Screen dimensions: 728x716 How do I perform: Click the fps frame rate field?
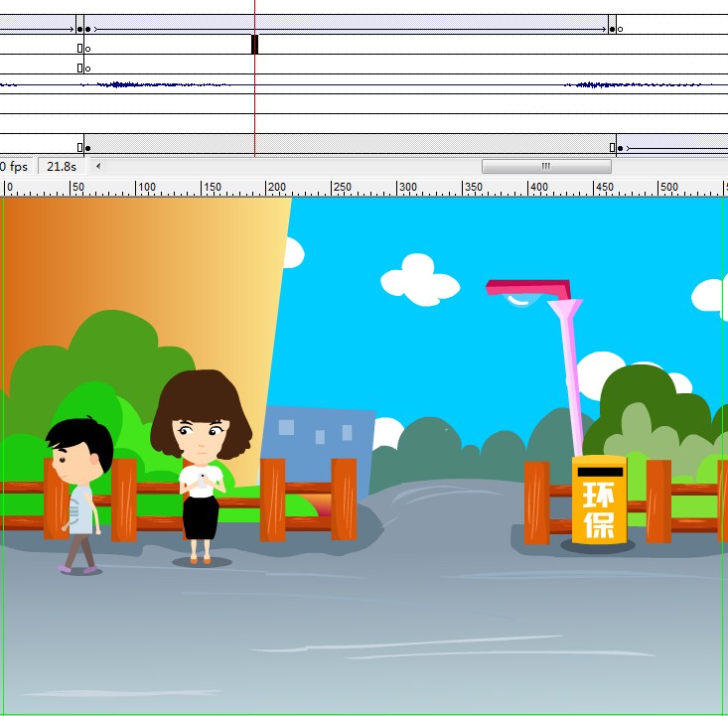point(17,166)
